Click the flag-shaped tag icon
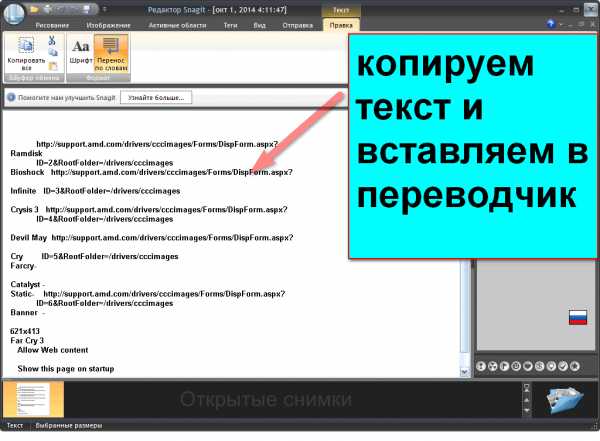The height and width of the screenshot is (441, 600). tap(504, 366)
